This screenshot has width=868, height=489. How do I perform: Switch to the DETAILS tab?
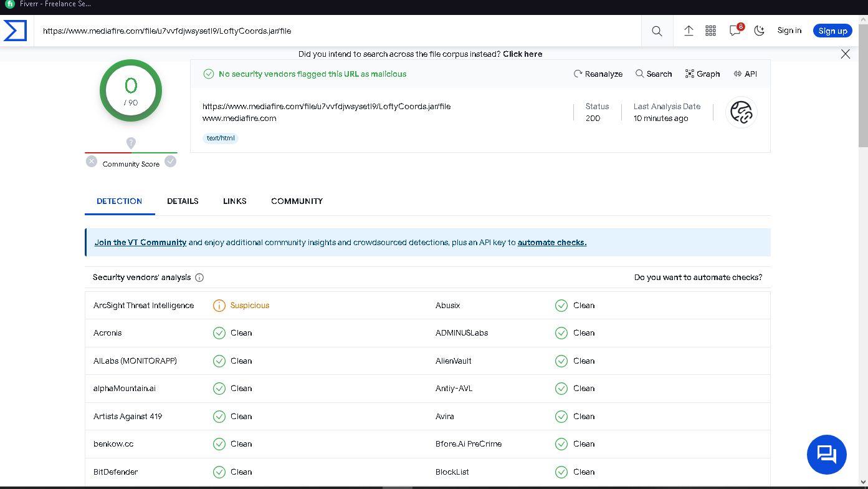tap(183, 201)
